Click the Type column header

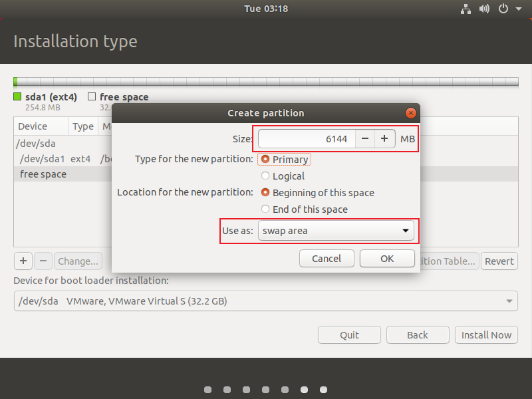[82, 126]
